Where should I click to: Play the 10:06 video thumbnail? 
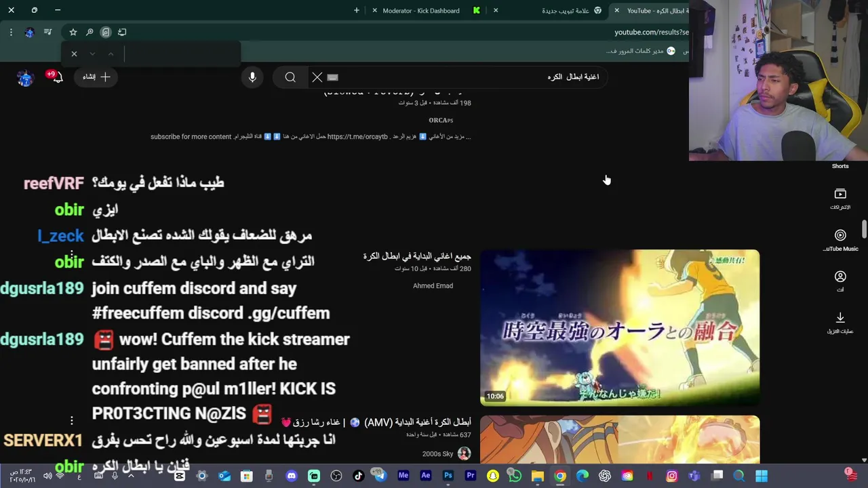click(620, 327)
